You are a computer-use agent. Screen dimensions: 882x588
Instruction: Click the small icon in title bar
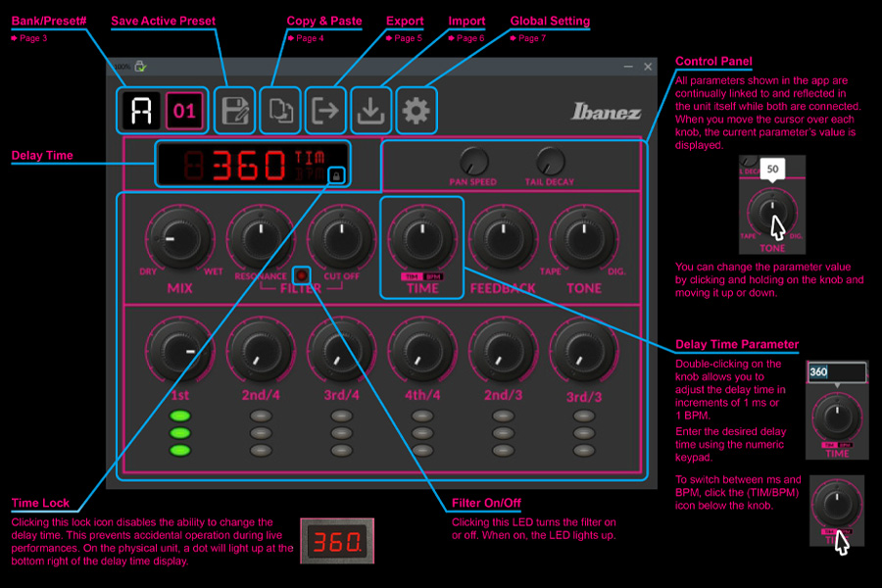(140, 67)
